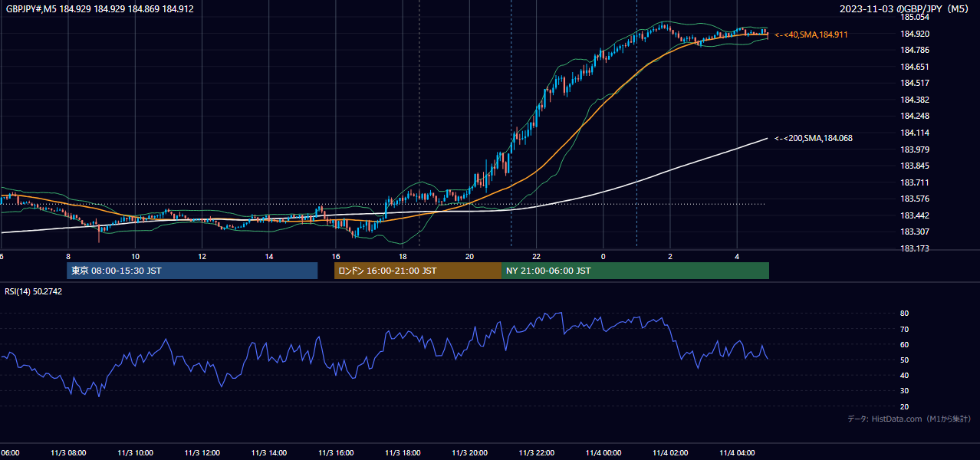Click price axis value 184.517
980x460 pixels.
coord(915,83)
